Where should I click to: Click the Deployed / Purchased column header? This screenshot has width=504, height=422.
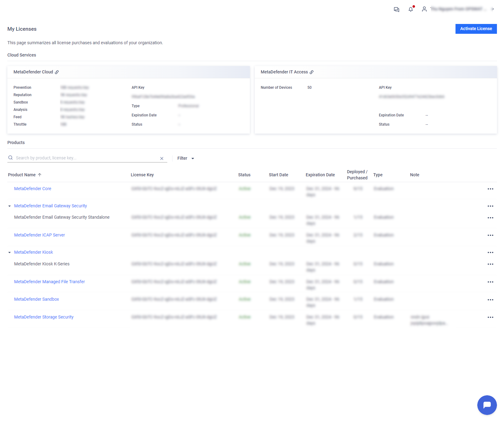click(357, 175)
